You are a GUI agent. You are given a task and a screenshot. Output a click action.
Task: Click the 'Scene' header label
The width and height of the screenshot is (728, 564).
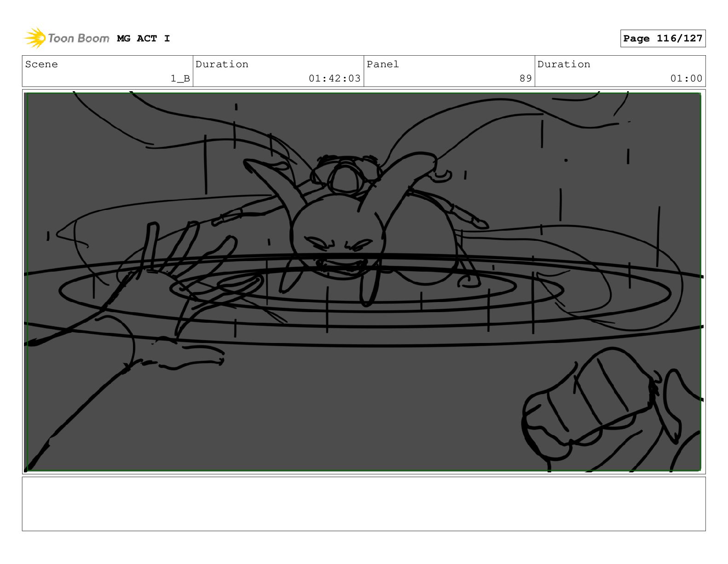(x=41, y=64)
